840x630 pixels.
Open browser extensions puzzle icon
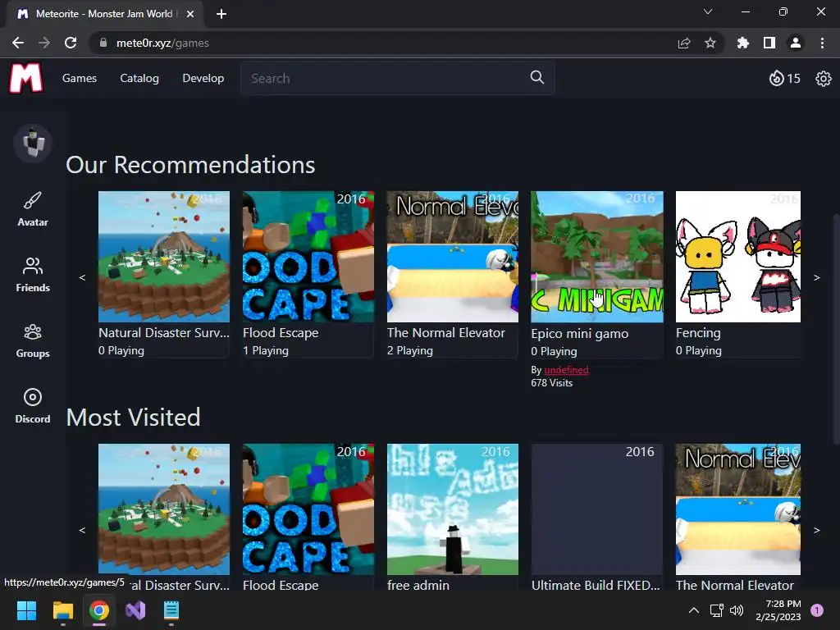(743, 43)
